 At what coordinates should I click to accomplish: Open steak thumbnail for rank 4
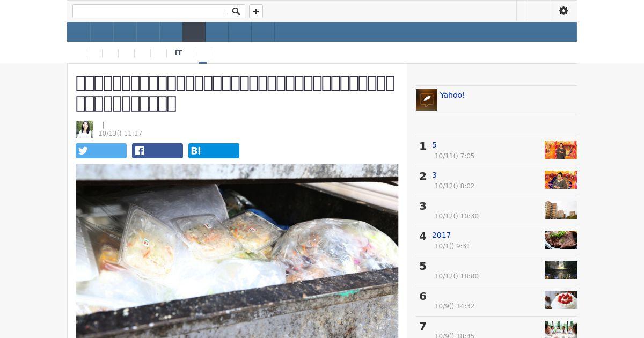[x=561, y=240]
